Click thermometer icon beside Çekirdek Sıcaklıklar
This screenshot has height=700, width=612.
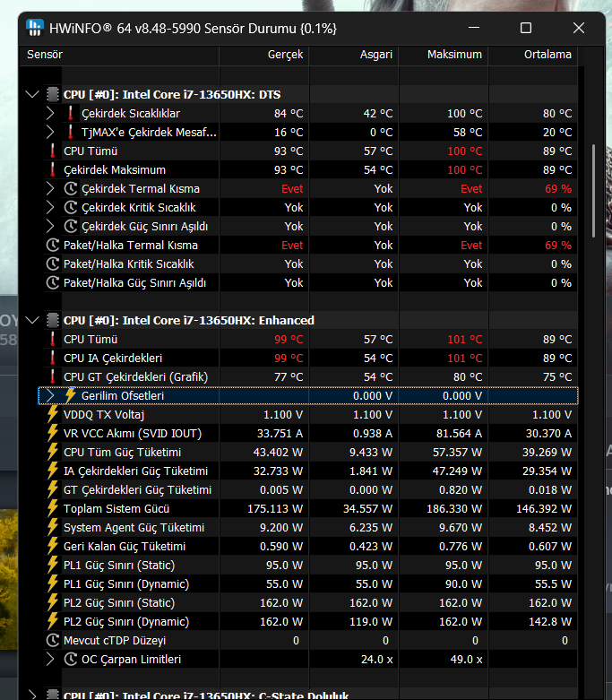pos(71,114)
